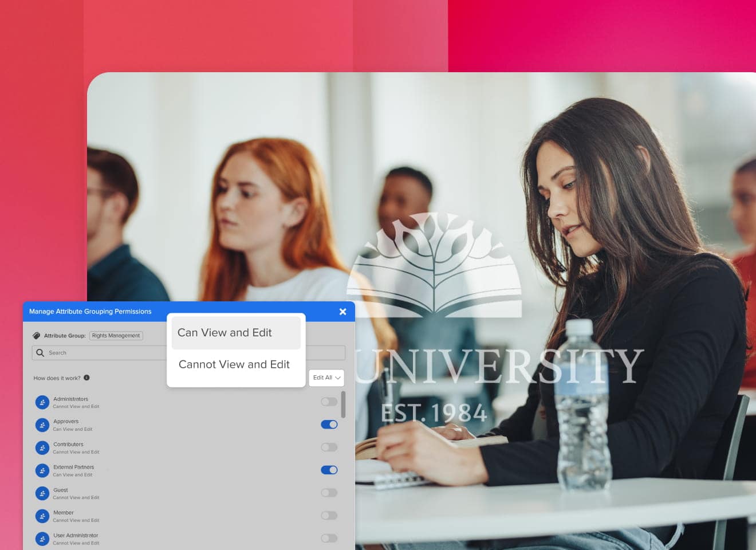The width and height of the screenshot is (756, 550).
Task: Click the External Partners group icon
Action: pyautogui.click(x=42, y=470)
